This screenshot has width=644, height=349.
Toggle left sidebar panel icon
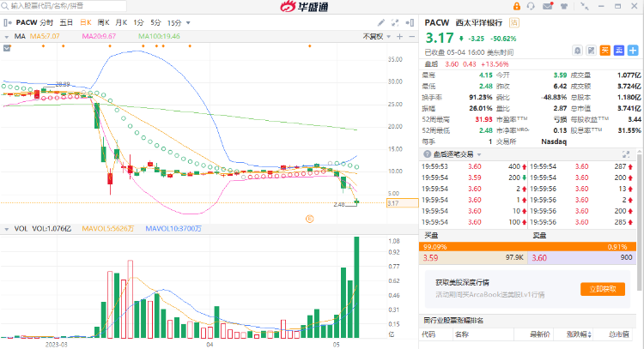pyautogui.click(x=7, y=22)
